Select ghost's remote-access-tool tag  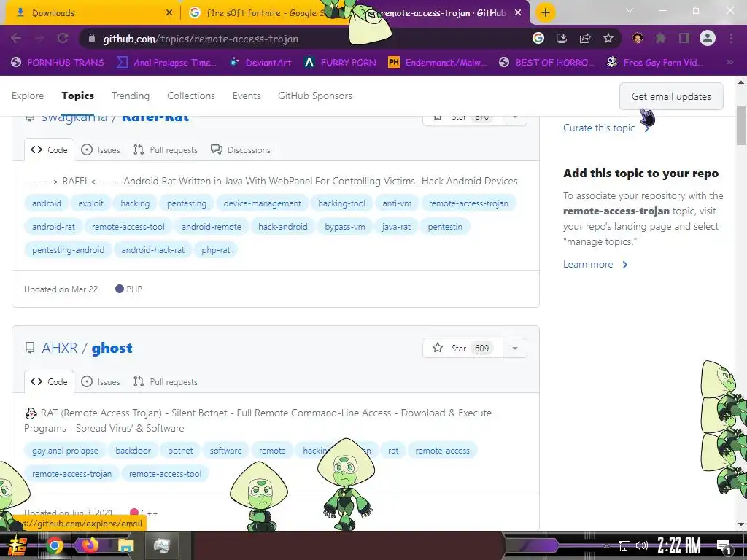click(x=165, y=474)
